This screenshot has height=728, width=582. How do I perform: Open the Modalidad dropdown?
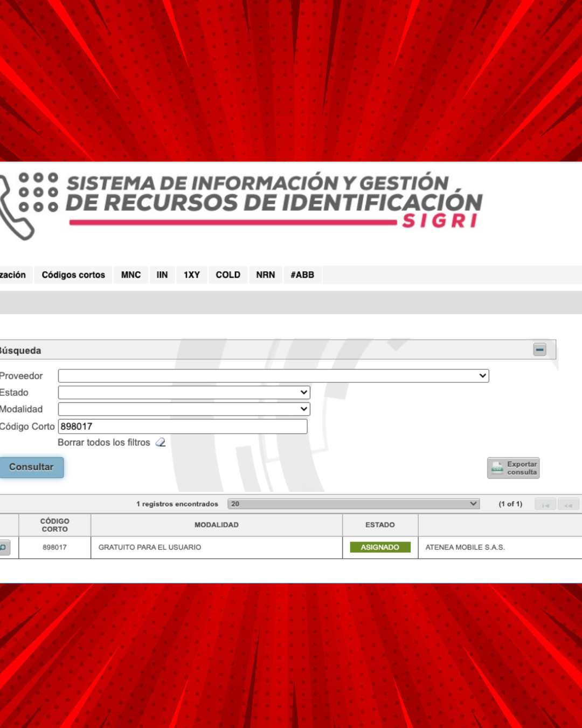184,409
